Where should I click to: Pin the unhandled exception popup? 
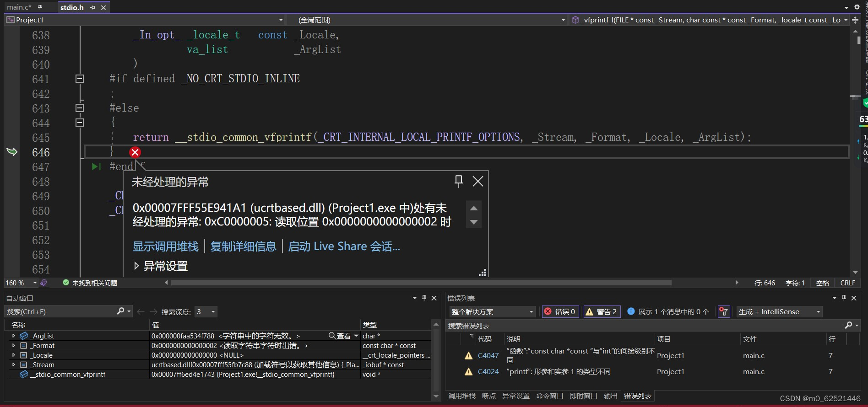458,181
